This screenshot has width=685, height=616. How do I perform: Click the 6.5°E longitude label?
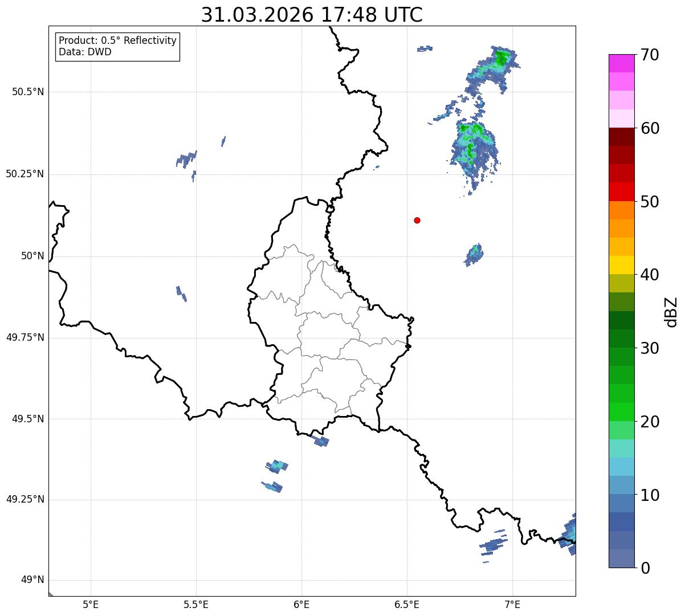pyautogui.click(x=407, y=604)
